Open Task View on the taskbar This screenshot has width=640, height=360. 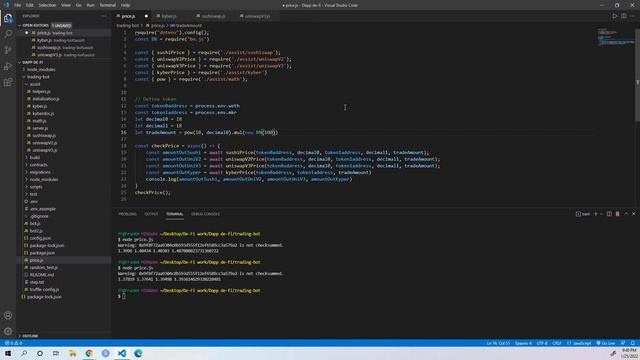pos(56,353)
